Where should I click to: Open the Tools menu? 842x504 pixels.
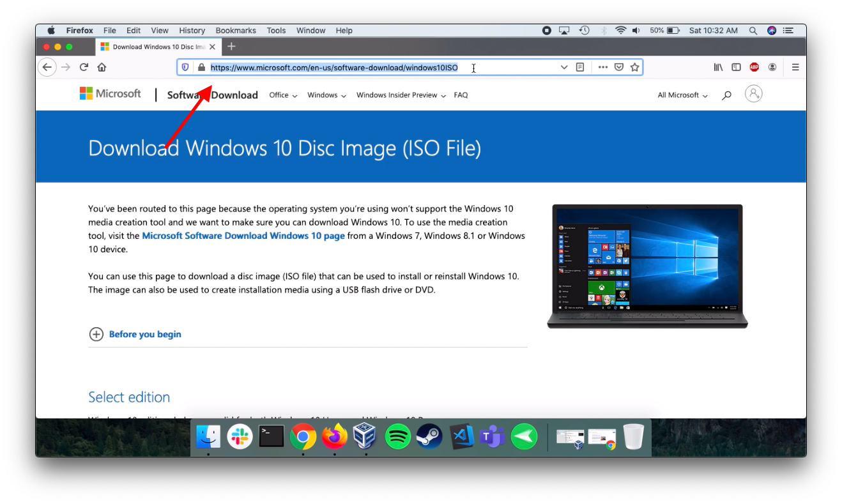point(276,30)
